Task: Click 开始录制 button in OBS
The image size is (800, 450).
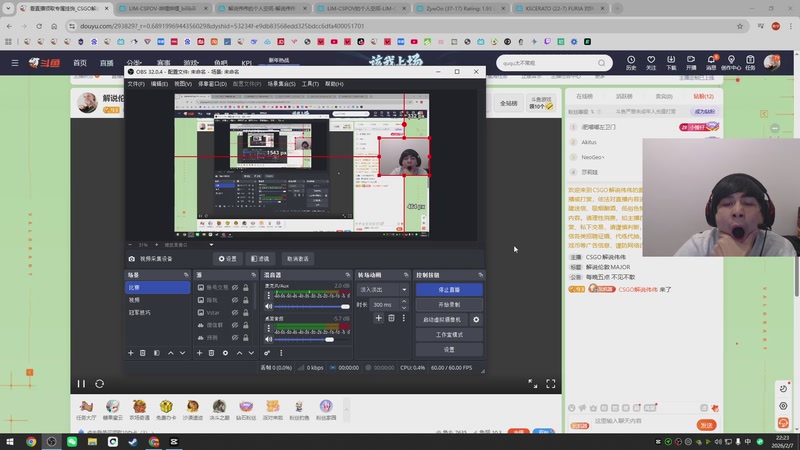Action: click(x=449, y=305)
